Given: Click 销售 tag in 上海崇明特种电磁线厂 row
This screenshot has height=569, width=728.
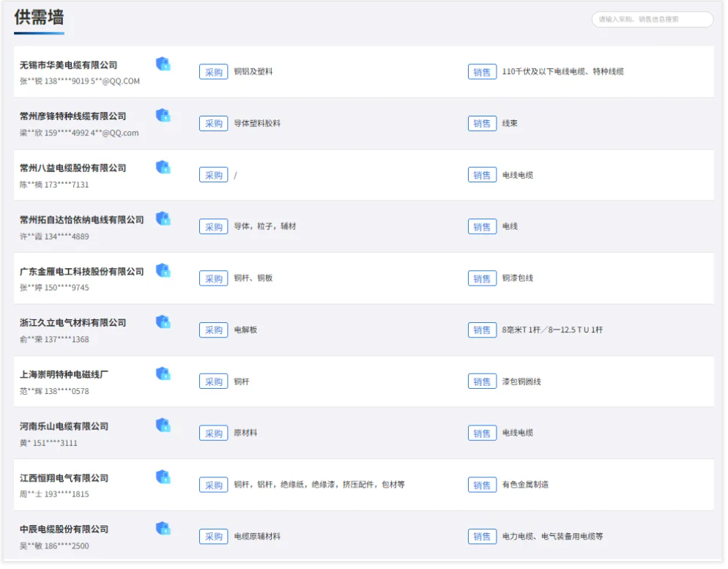Looking at the screenshot, I should coord(483,382).
